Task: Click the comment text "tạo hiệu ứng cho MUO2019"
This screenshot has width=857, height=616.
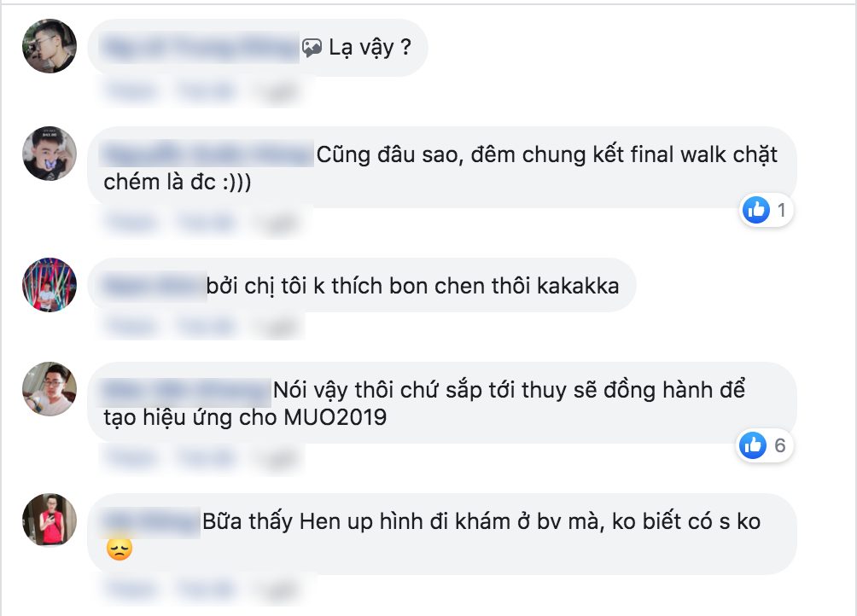Action: coord(245,418)
